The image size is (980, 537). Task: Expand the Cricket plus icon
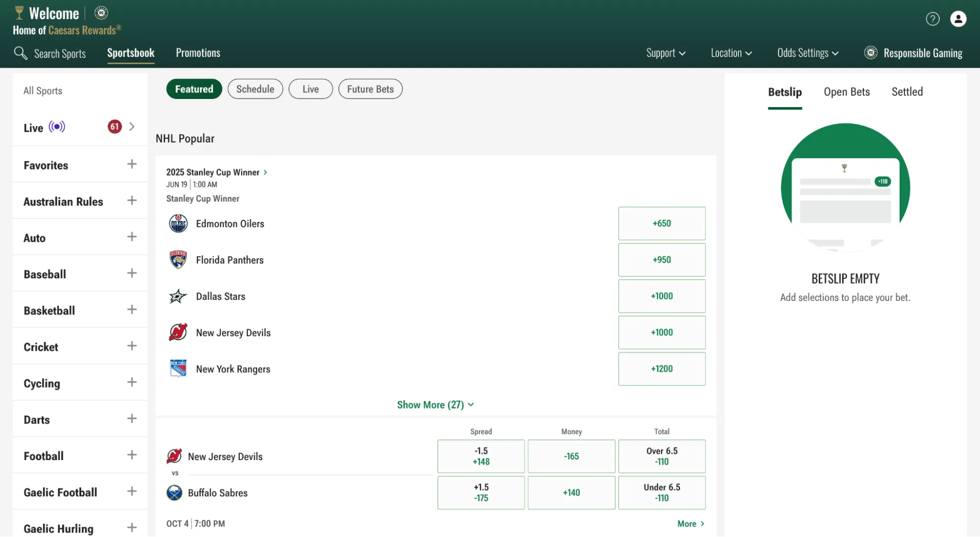point(132,345)
